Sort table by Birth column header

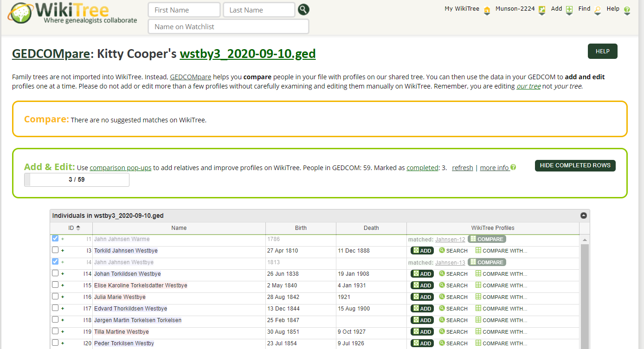click(301, 228)
